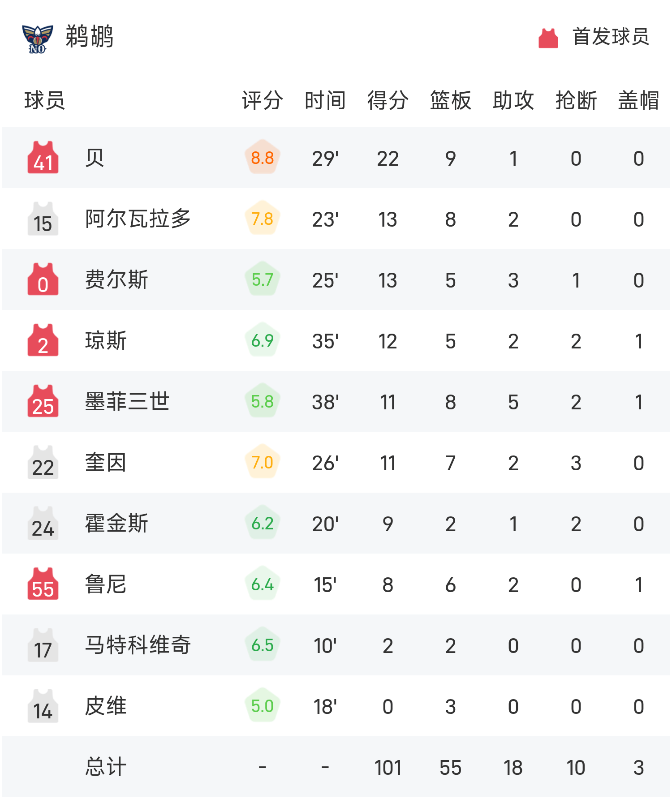The width and height of the screenshot is (672, 799).
Task: Select player 马特科维奇's name
Action: tap(138, 645)
